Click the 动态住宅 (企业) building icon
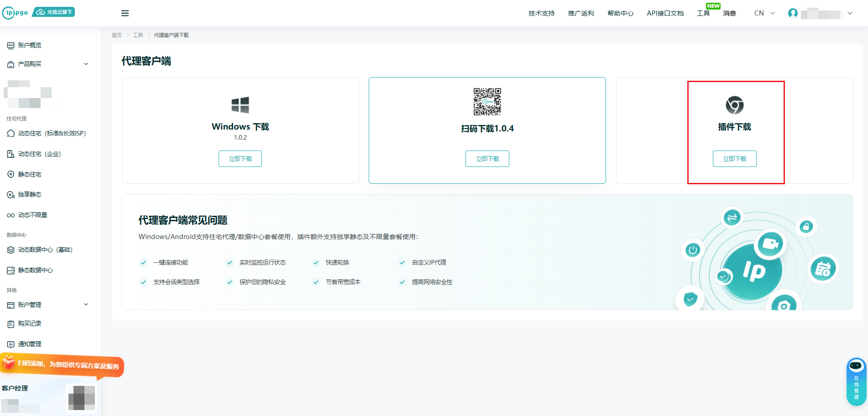868x416 pixels. coord(10,154)
